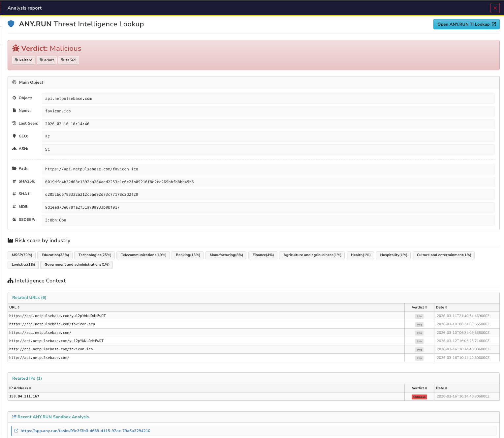Viewport: 504px width, 438px height.
Task: Click the paw icon beside SSDEEP label
Action: click(14, 219)
